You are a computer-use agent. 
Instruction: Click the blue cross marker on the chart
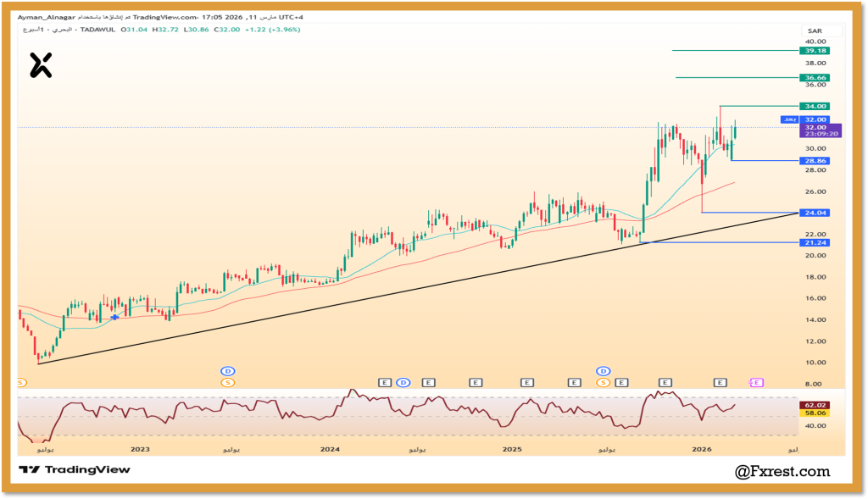(x=115, y=318)
